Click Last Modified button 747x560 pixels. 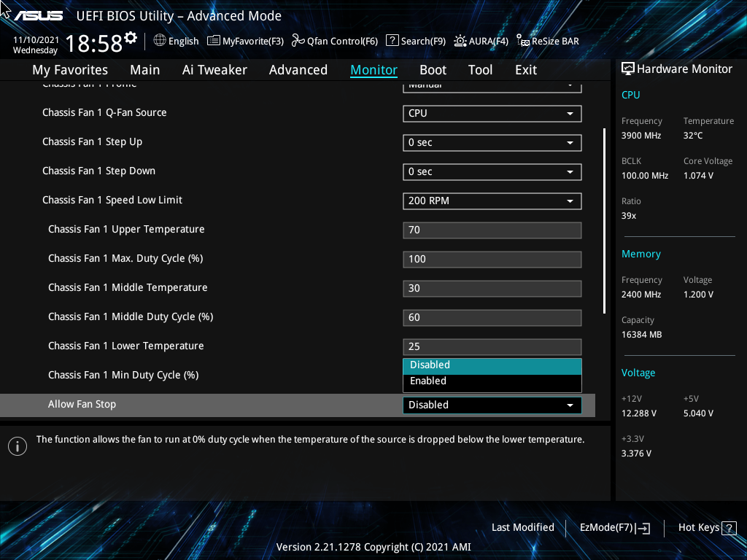click(x=522, y=528)
